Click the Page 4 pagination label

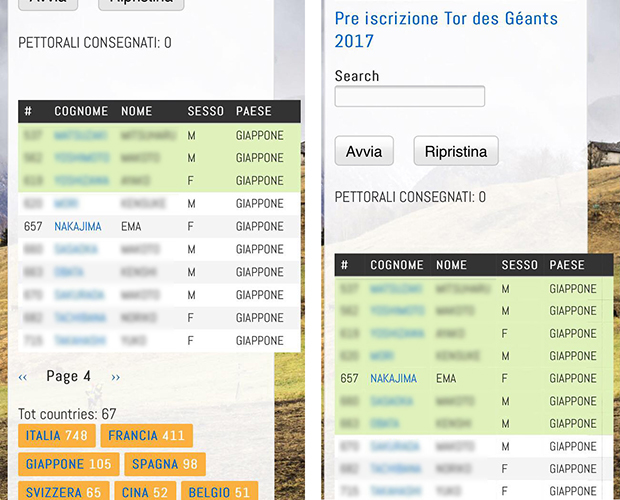point(69,377)
